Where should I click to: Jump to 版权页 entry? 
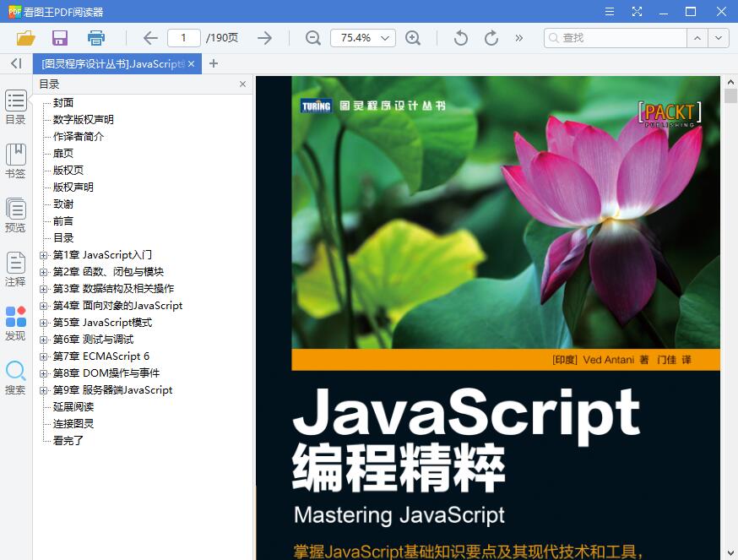(68, 171)
